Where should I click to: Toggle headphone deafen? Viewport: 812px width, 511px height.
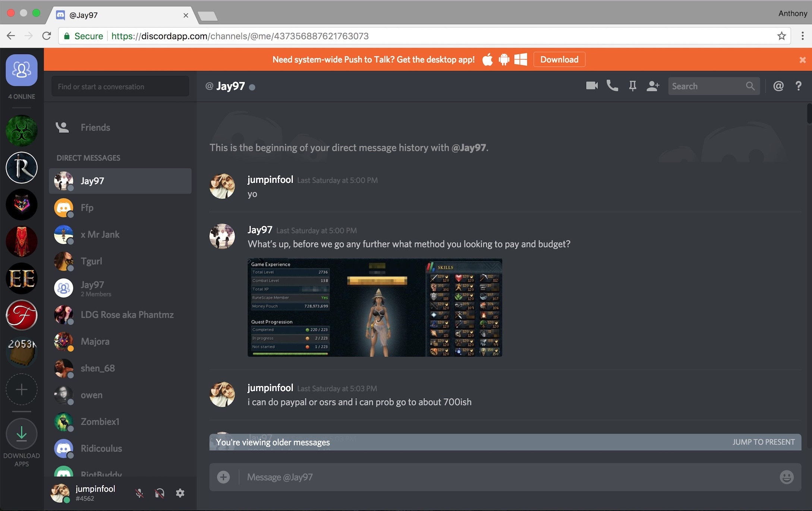[160, 493]
